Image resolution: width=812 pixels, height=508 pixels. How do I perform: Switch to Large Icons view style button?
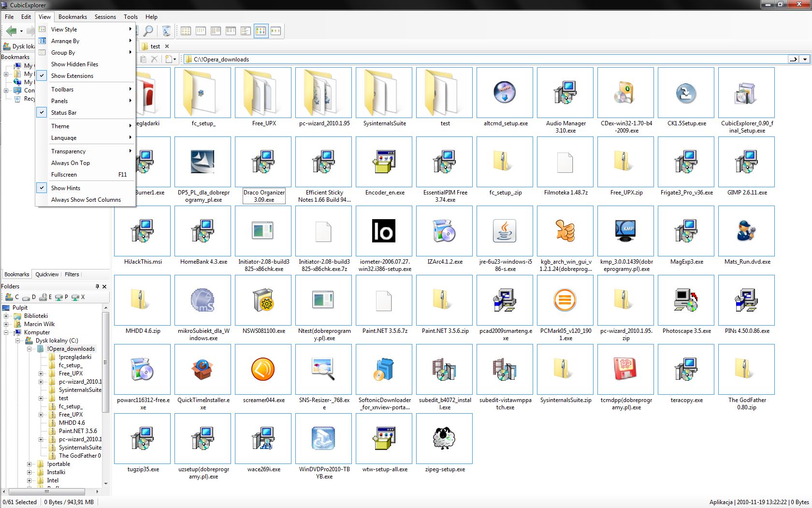[186, 31]
